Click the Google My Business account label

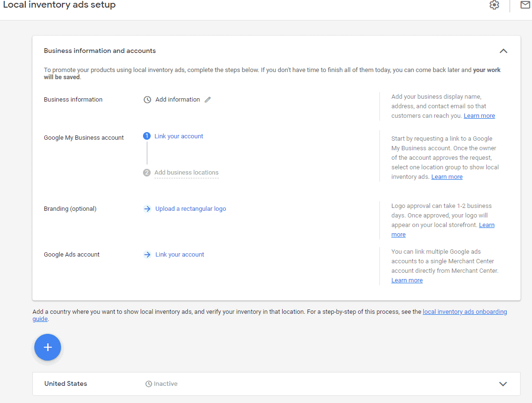[84, 137]
